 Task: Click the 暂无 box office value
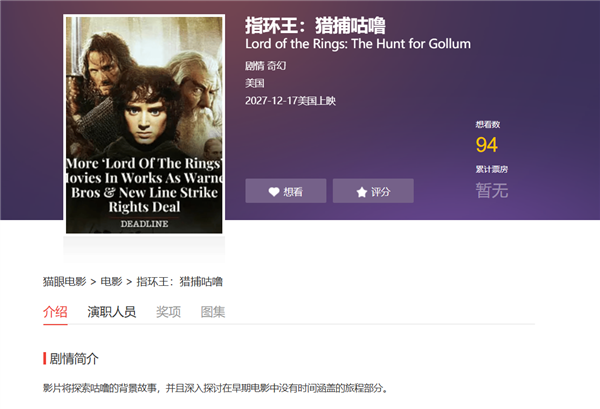(492, 191)
